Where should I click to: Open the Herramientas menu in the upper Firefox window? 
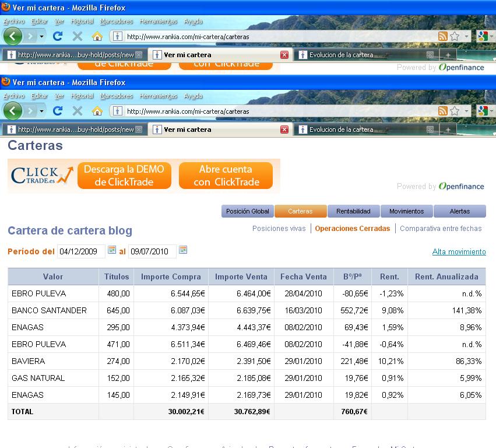click(x=158, y=21)
